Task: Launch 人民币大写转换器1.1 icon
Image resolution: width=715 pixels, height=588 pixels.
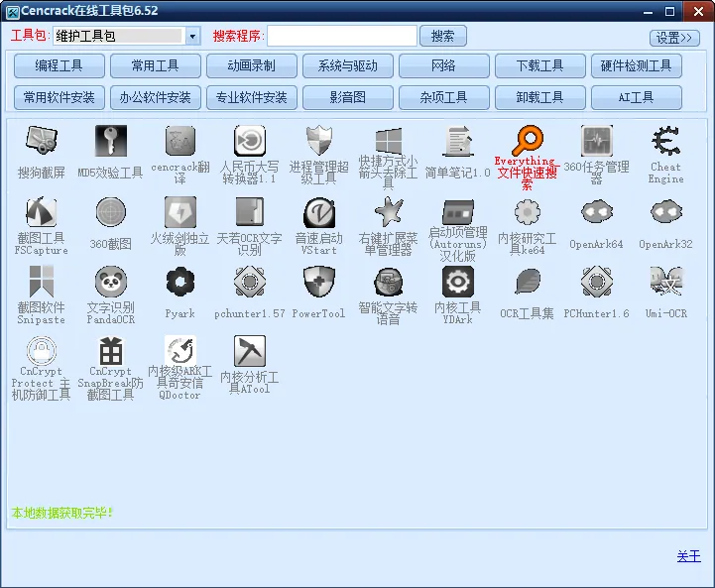Action: pos(250,141)
